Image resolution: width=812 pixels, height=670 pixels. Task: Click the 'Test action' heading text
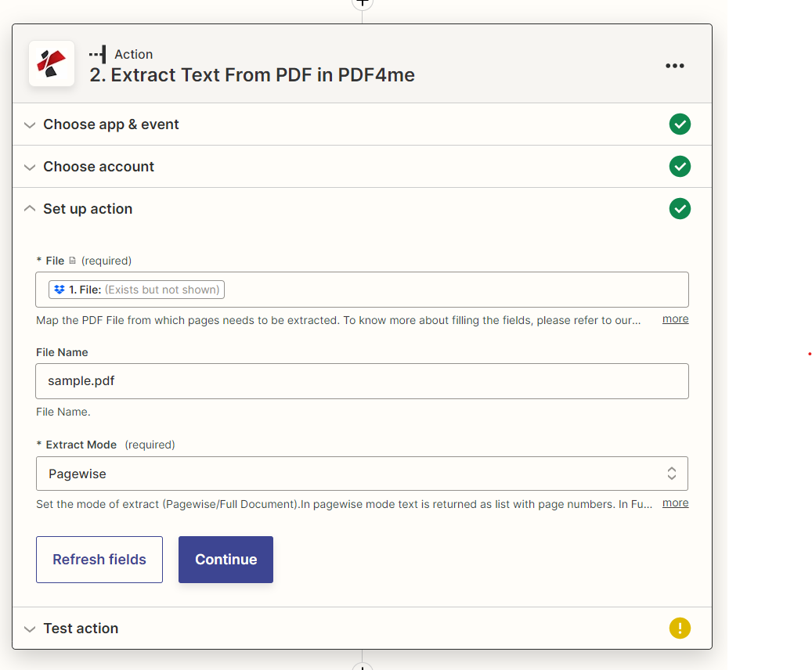point(81,628)
